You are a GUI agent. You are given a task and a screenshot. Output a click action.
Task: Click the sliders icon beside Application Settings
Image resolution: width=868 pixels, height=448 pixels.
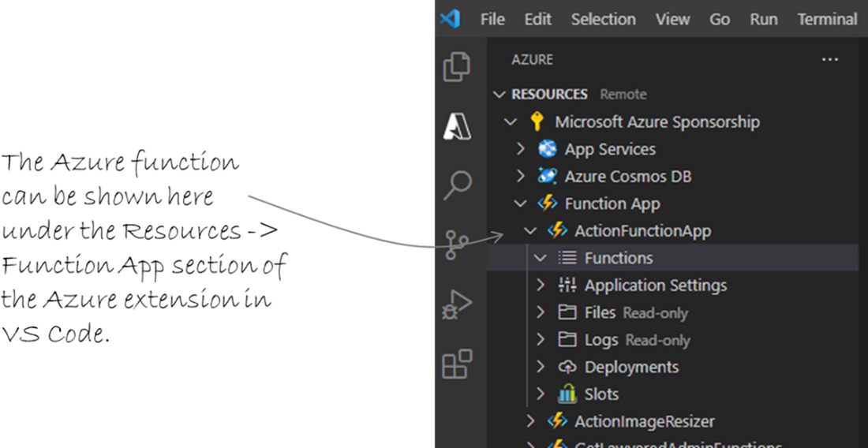[x=567, y=286]
